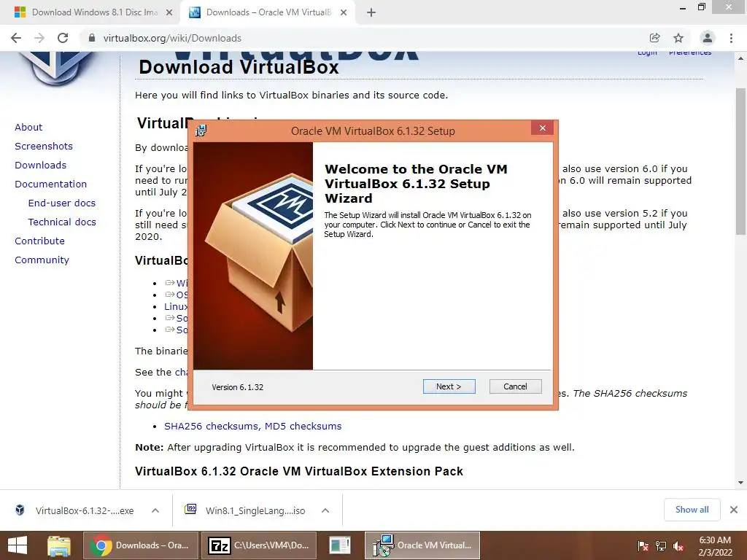Image resolution: width=747 pixels, height=560 pixels.
Task: Click VirtualBox cube icon in downloads bar
Action: point(20,510)
